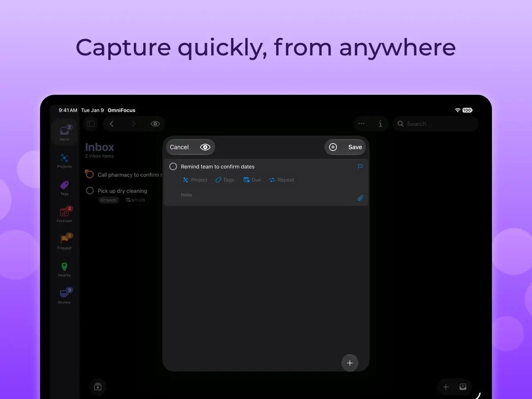The height and width of the screenshot is (399, 532).
Task: Check off 'Pick up dry cleaning' circle
Action: 90,191
